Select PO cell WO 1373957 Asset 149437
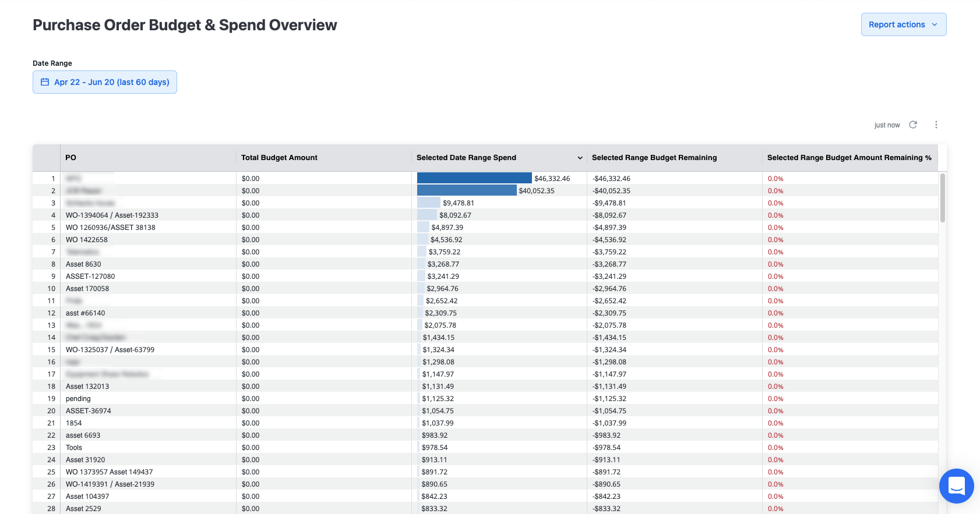The width and height of the screenshot is (980, 514). pos(110,472)
